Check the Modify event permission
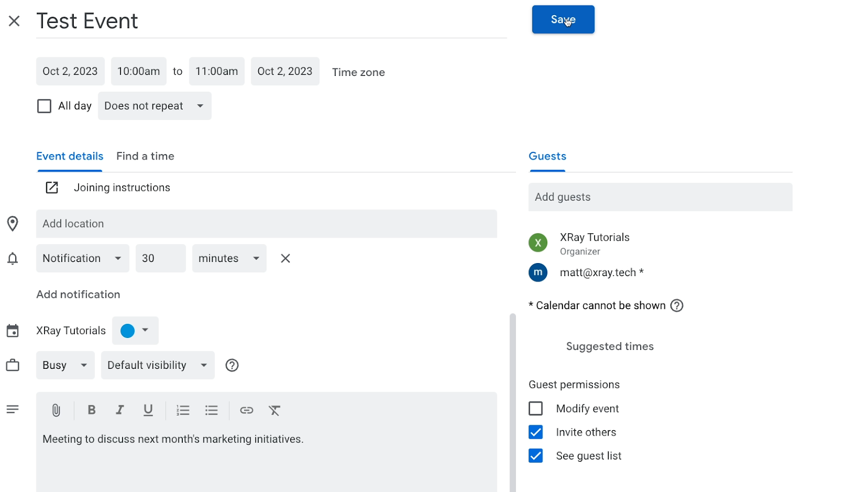The image size is (868, 492). pyautogui.click(x=535, y=408)
